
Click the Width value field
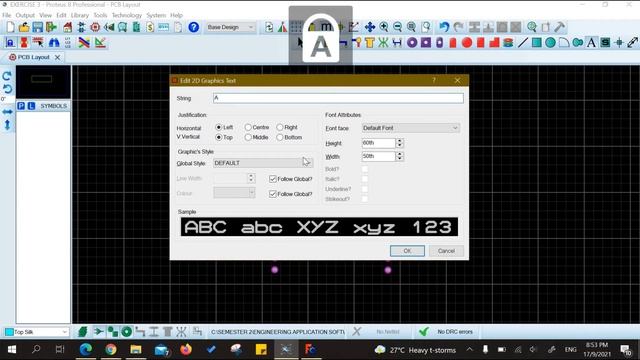378,156
